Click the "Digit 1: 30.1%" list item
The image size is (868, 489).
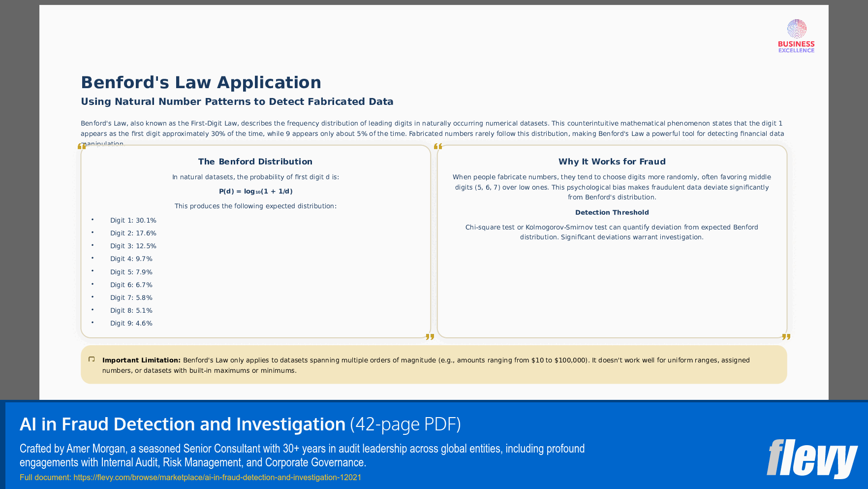pos(133,220)
